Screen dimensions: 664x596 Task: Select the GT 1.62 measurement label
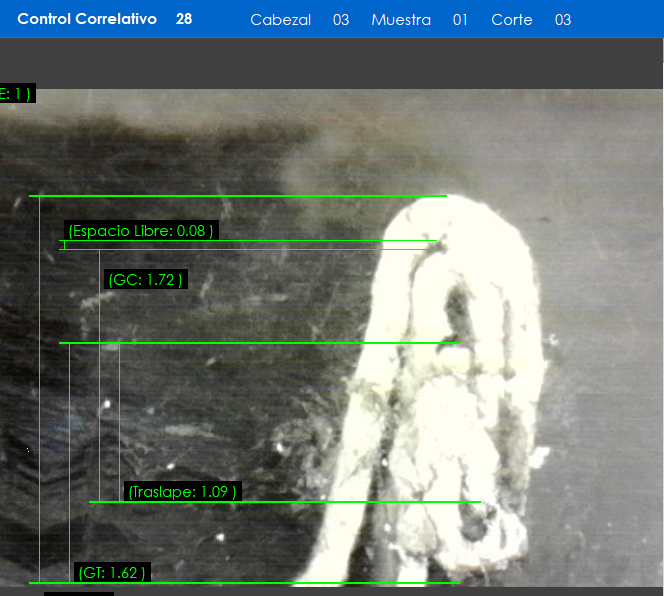point(113,572)
